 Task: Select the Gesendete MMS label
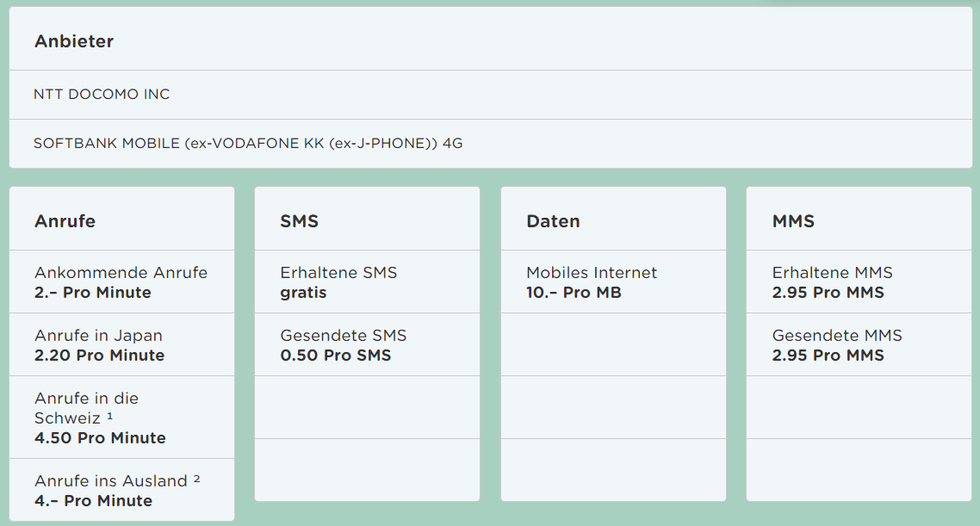pos(836,336)
